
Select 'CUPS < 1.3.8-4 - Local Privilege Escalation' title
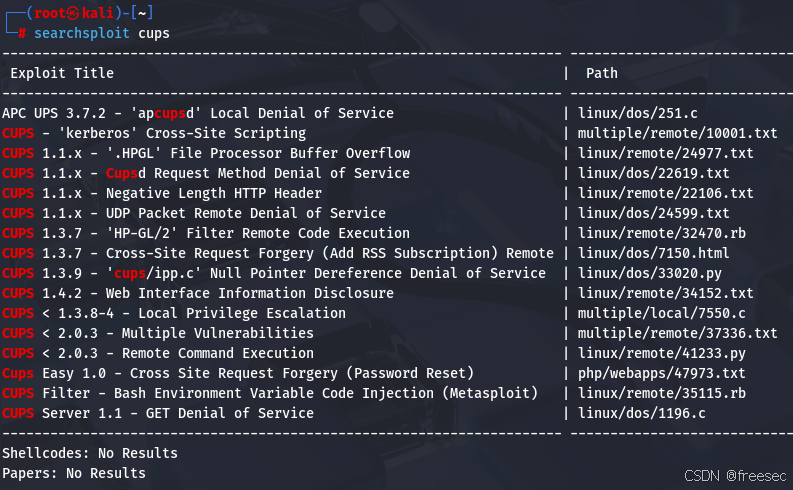pos(174,314)
